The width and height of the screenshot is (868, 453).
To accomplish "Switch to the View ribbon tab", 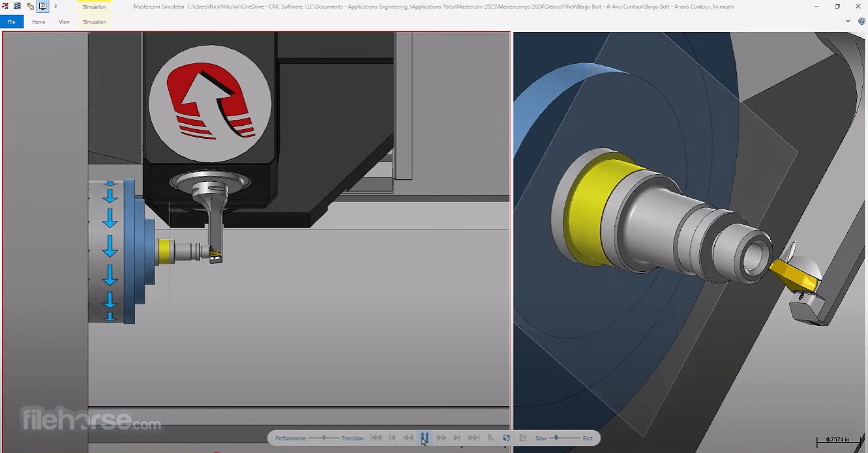I will tap(65, 22).
